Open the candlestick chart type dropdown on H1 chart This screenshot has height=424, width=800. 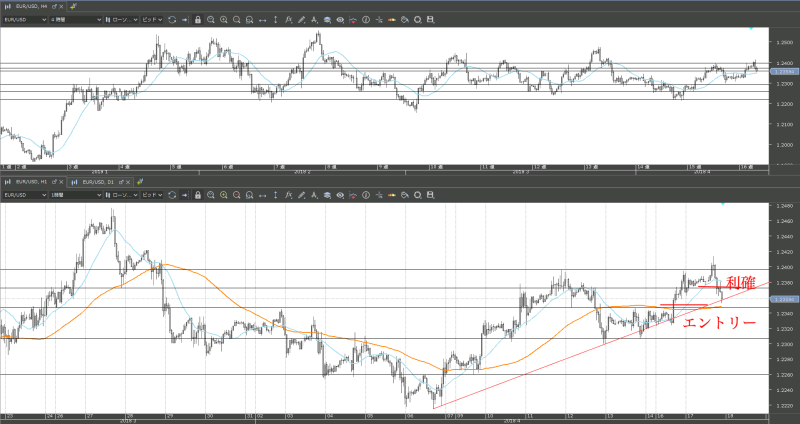121,195
